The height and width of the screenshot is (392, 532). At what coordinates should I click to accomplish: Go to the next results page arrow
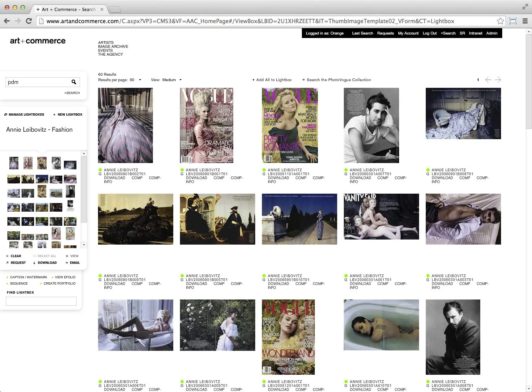point(498,80)
